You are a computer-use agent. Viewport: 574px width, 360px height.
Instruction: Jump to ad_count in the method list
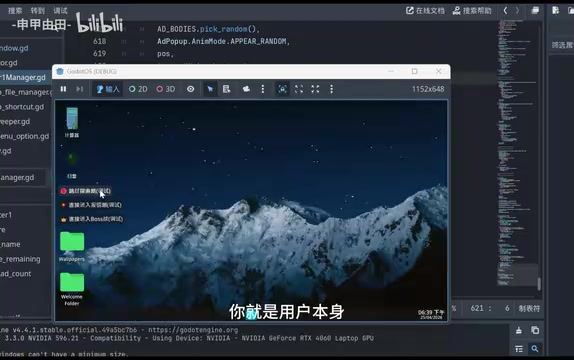click(x=16, y=274)
